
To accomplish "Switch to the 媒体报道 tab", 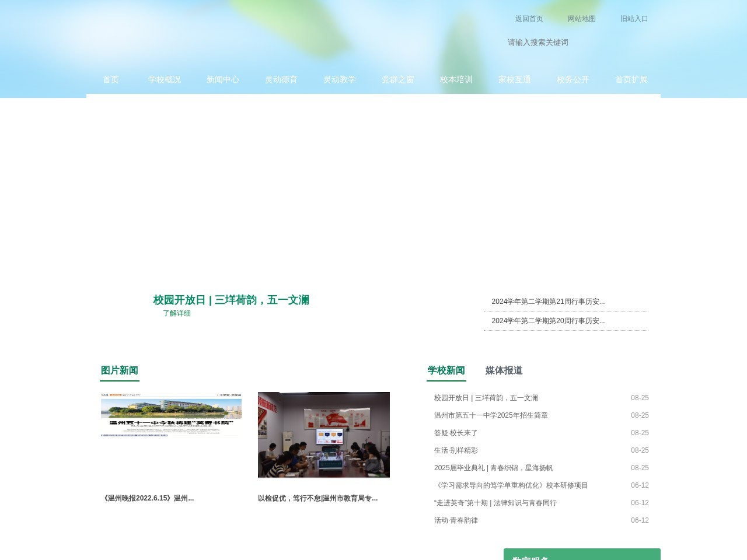I will coord(504,370).
